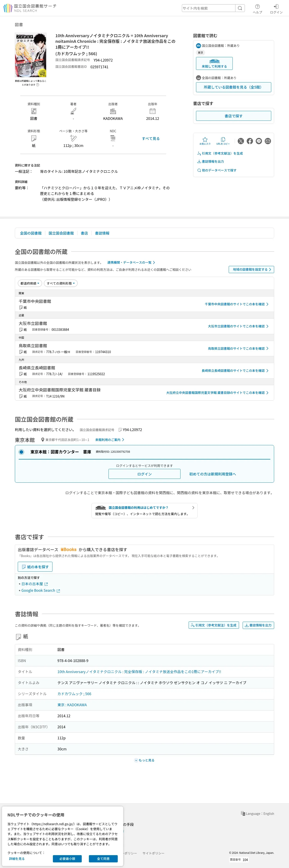The image size is (289, 868).
Task: Click 東京 : KADOKAWA publisher link
Action: (x=72, y=705)
